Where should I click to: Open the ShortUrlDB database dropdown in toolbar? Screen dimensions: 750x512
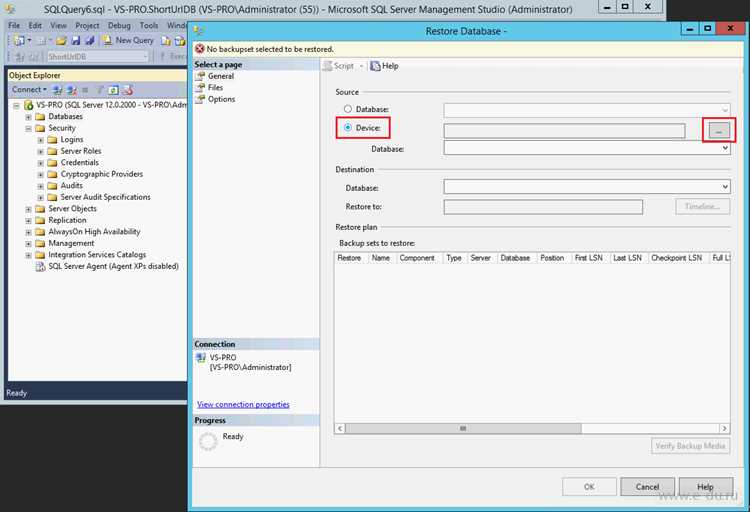[x=98, y=56]
